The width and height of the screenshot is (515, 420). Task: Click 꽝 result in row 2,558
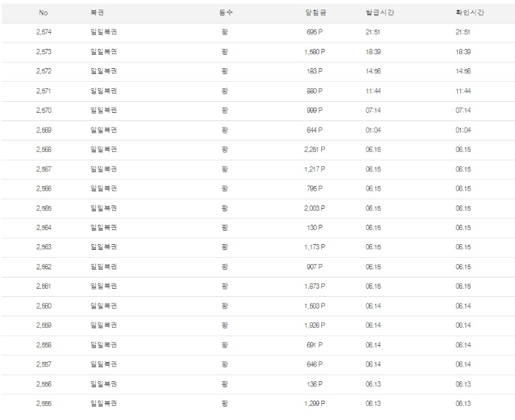(x=224, y=345)
